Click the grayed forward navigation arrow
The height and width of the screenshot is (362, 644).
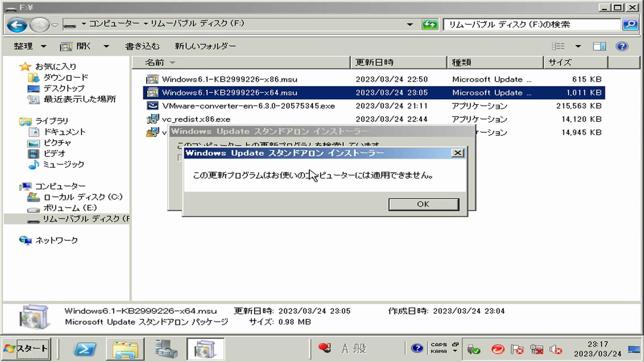39,25
